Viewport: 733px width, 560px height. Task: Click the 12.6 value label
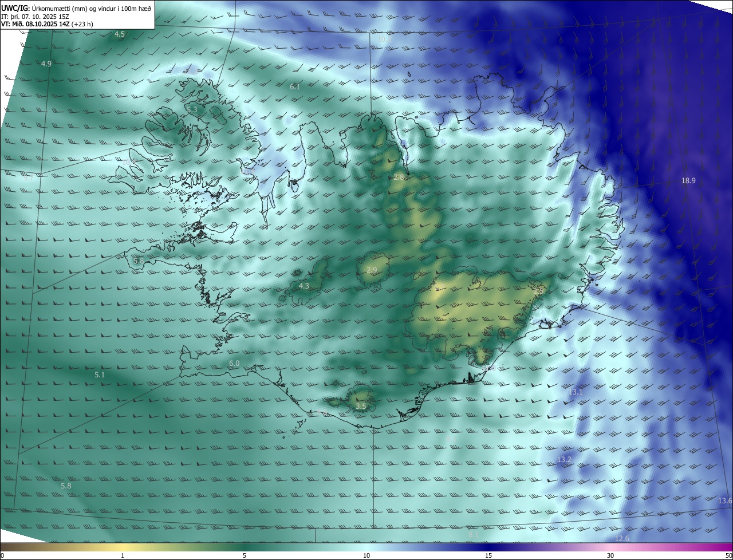tap(622, 539)
